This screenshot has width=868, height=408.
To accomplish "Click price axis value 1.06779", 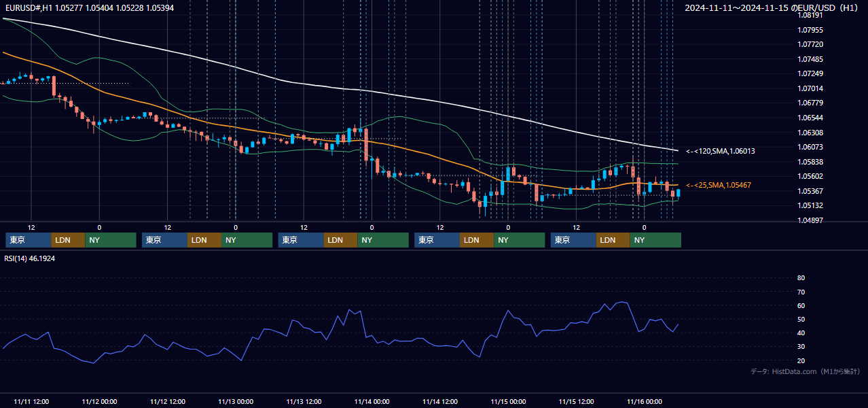I will point(810,103).
